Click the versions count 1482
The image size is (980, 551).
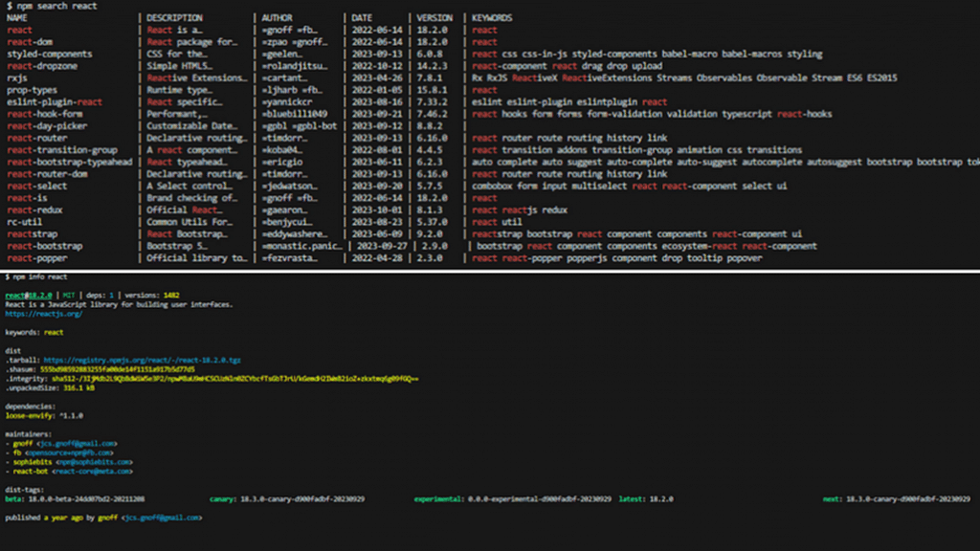point(171,295)
